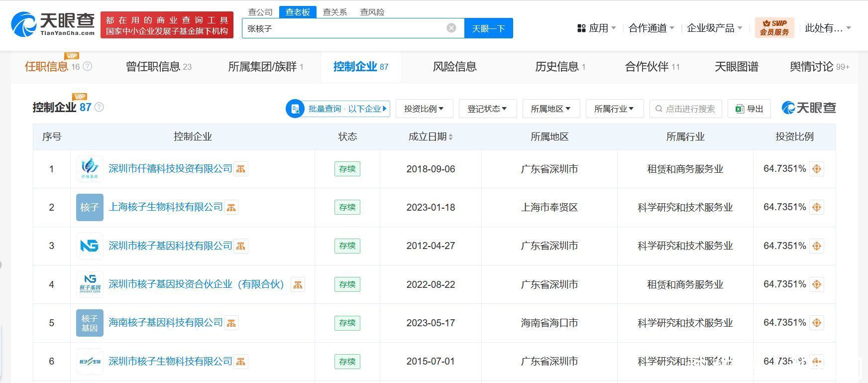Clear the search box with X icon
The image size is (868, 383).
click(451, 28)
